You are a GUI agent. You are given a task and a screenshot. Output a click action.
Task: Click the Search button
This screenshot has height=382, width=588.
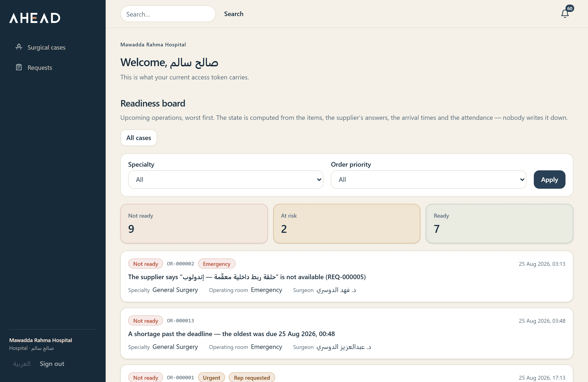click(233, 14)
